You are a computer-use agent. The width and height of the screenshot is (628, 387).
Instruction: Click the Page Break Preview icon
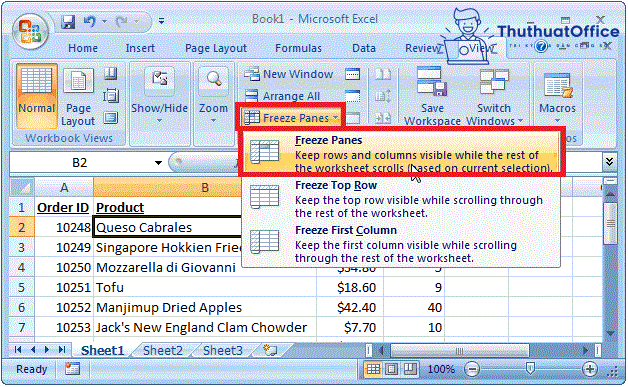click(x=111, y=74)
